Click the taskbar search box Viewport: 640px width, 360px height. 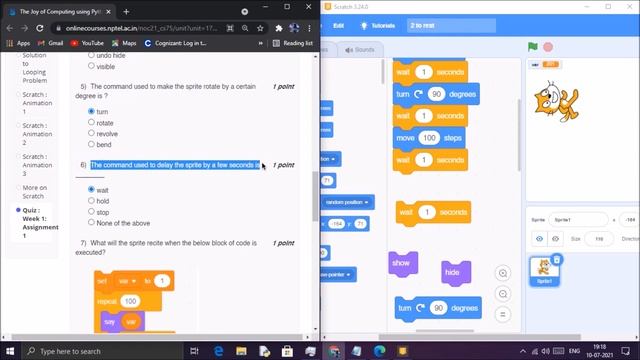(x=101, y=351)
